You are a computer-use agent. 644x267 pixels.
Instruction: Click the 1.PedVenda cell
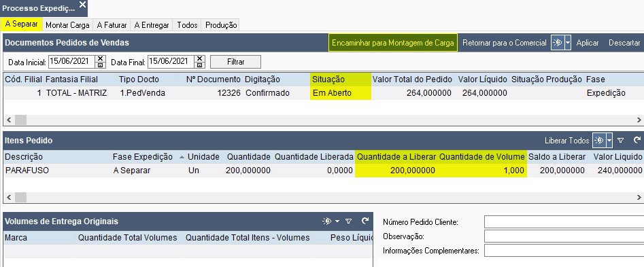click(143, 93)
